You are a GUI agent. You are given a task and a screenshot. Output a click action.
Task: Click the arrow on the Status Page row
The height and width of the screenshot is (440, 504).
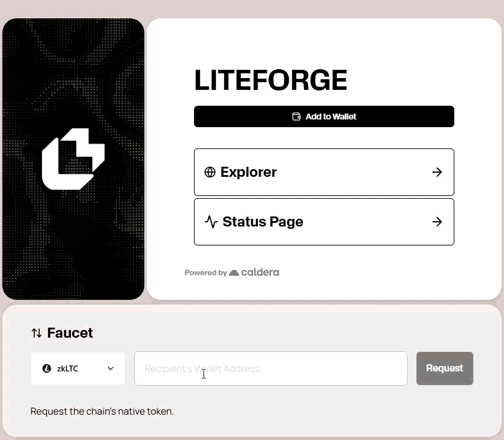(x=437, y=222)
